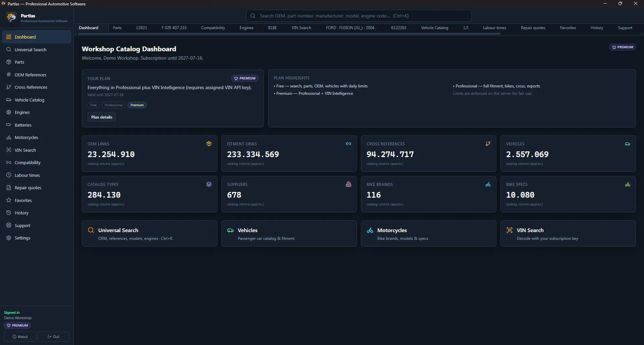Click the Dashboard grid icon in sidebar
Screen dimensions: 644x345
pos(9,37)
